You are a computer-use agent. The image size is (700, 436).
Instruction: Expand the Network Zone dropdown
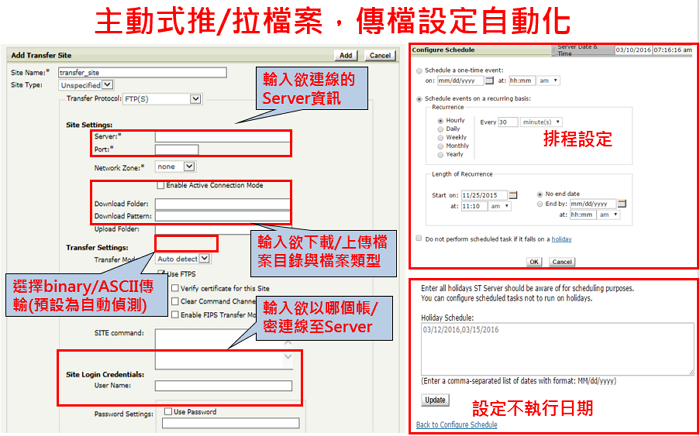174,166
